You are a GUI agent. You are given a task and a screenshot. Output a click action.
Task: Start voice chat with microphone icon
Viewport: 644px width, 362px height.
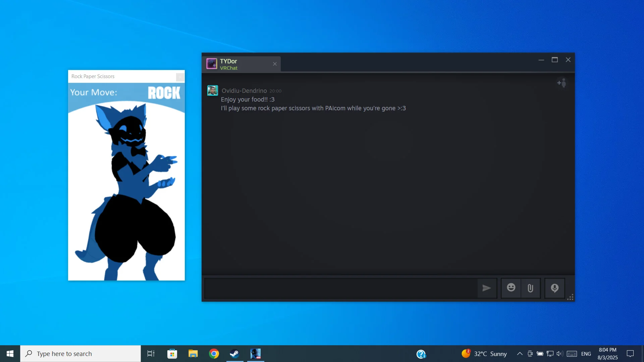point(554,288)
